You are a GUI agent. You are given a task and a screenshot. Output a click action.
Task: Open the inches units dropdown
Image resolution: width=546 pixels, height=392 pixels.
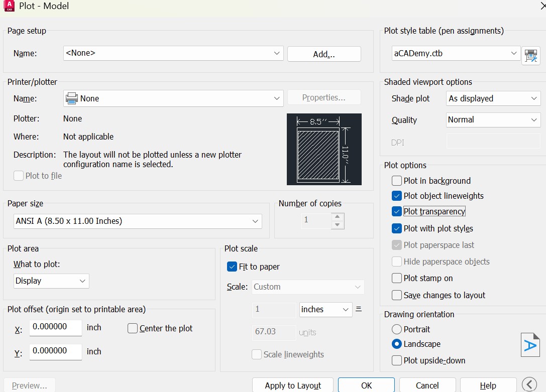[325, 310]
